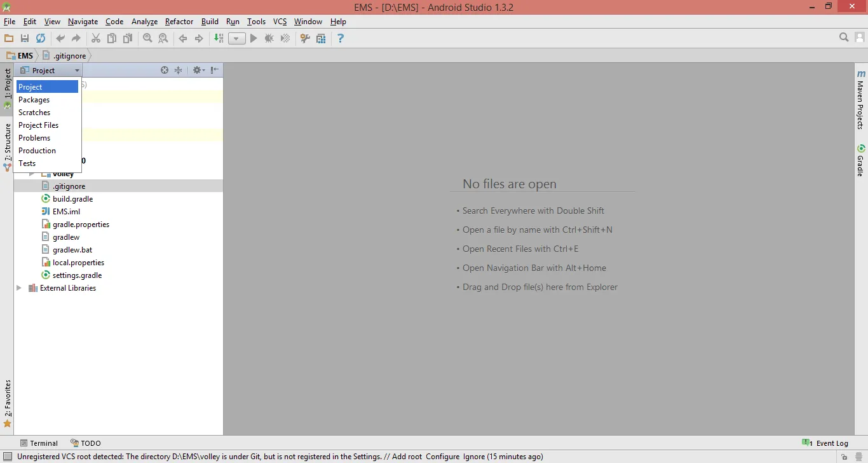Click the Search Everywhere magnifier icon

pyautogui.click(x=844, y=38)
